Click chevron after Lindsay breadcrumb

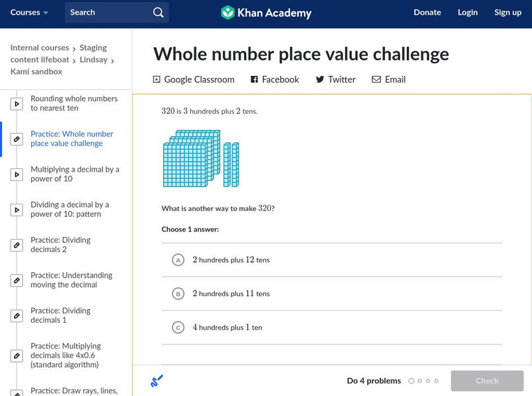112,61
